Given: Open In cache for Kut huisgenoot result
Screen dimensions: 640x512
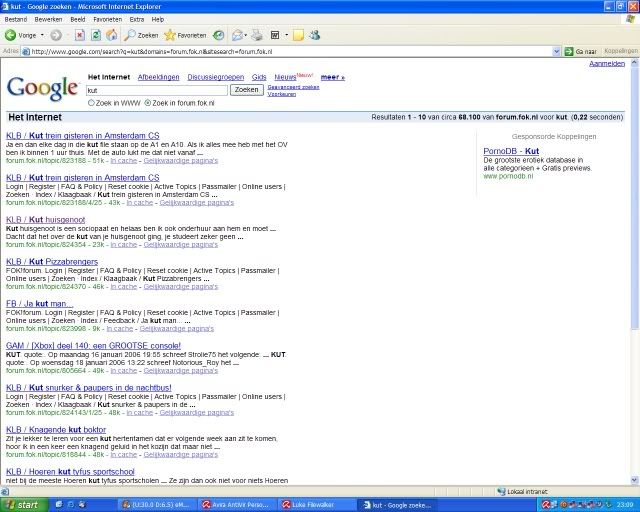Looking at the screenshot, I should pos(124,245).
